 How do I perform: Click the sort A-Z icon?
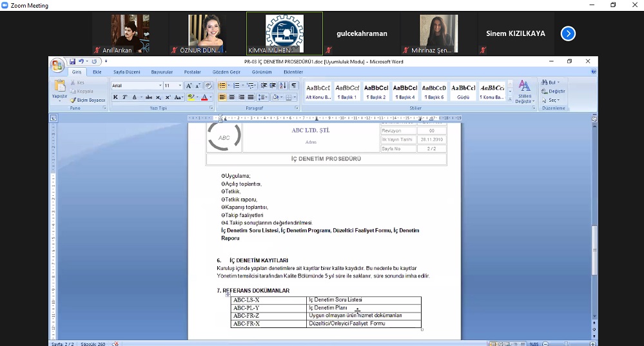click(x=283, y=86)
